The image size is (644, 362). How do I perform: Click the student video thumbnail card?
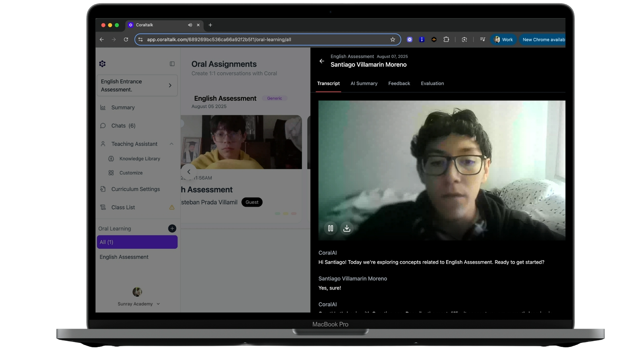click(x=241, y=142)
